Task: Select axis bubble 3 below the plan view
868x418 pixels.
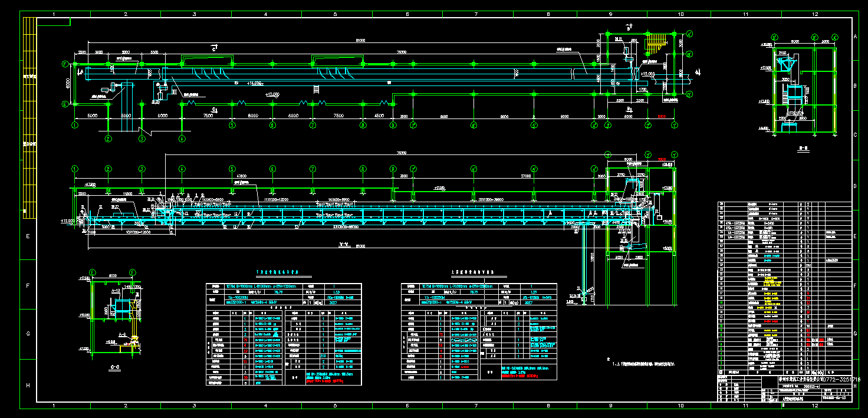Action: click(142, 139)
